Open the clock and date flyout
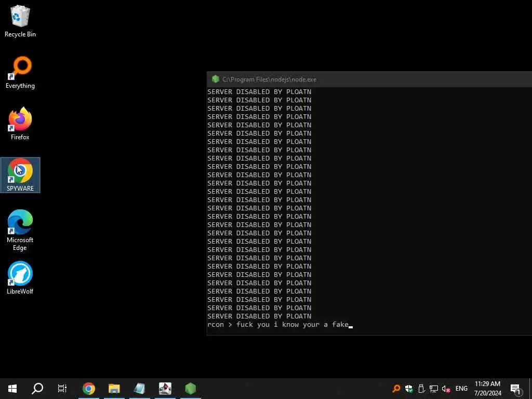This screenshot has height=399, width=532. coord(487,389)
